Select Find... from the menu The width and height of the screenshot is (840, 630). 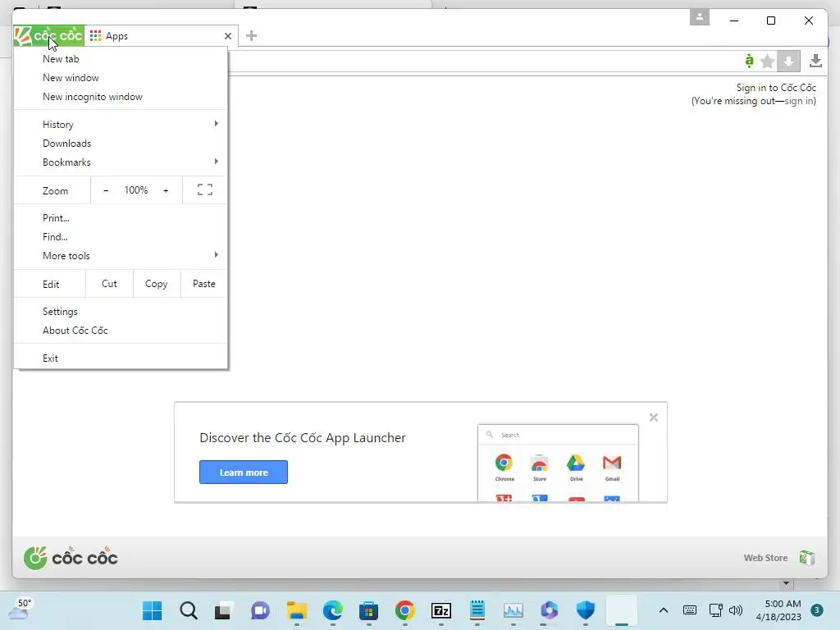pos(121,237)
